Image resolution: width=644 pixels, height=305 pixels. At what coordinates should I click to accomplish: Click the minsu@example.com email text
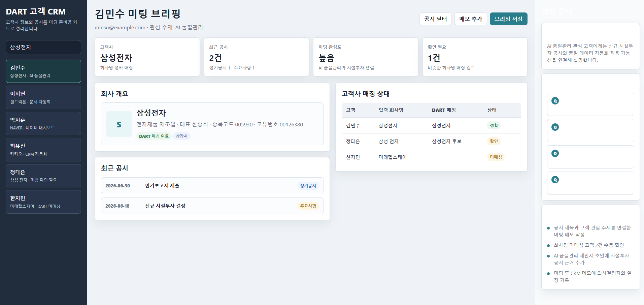point(120,27)
